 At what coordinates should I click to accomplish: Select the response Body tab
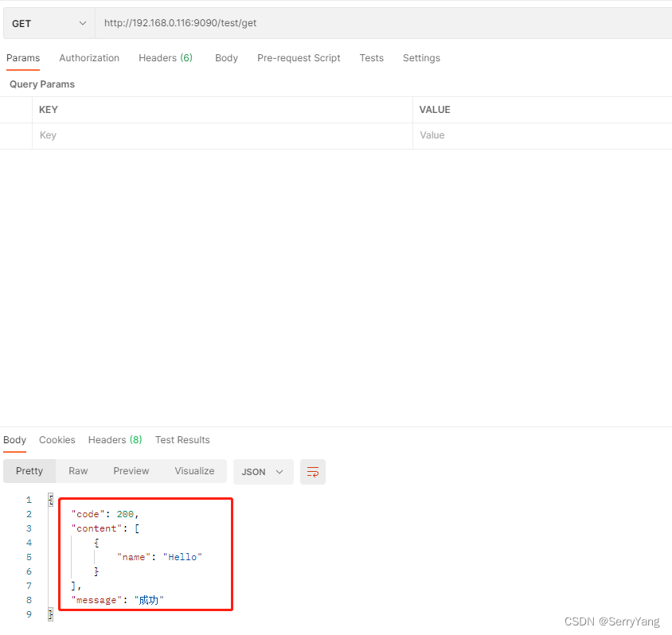[14, 440]
